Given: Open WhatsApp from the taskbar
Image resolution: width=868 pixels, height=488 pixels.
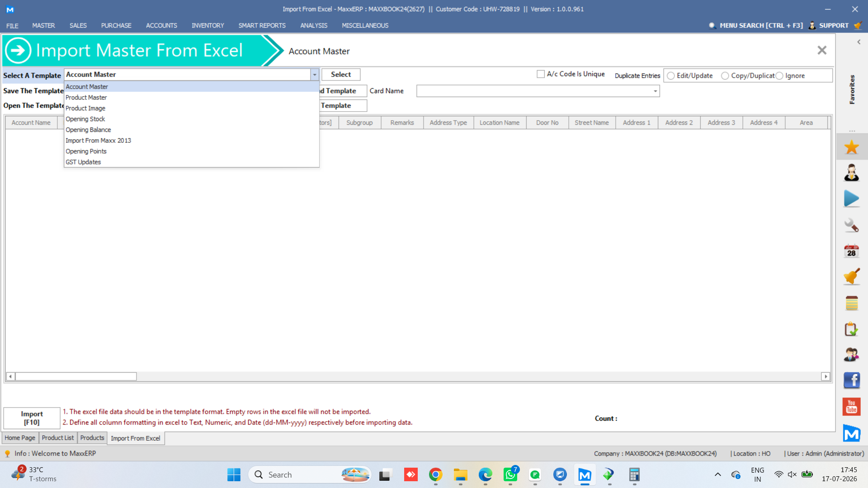Looking at the screenshot, I should click(510, 474).
